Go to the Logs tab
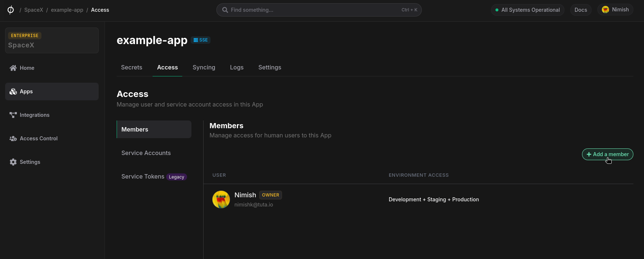The image size is (644, 259). point(237,67)
